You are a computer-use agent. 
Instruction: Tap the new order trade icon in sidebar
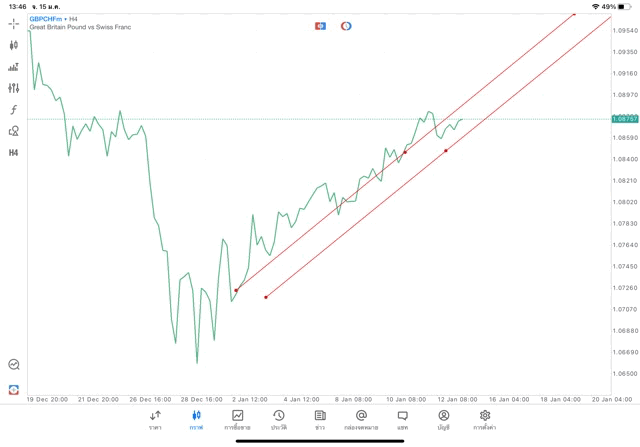pyautogui.click(x=13, y=390)
